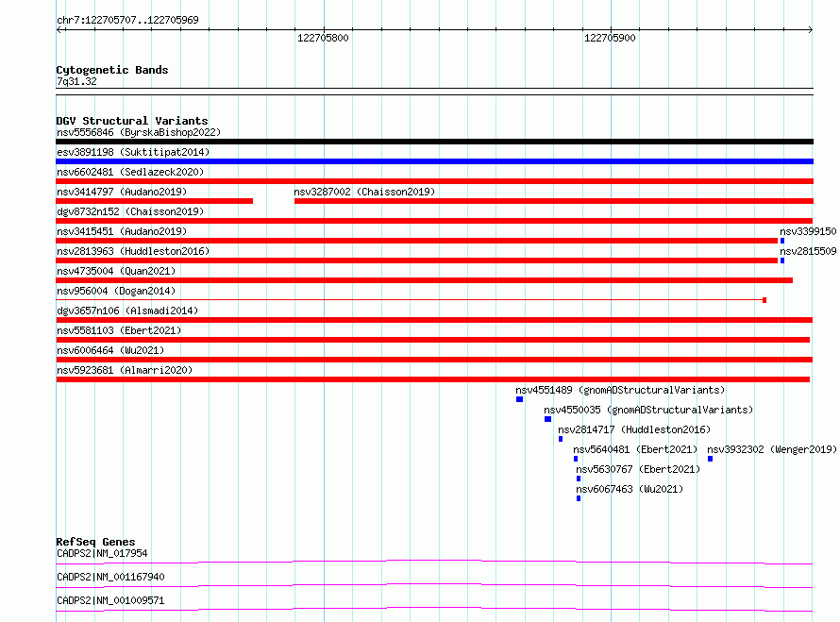840x622 pixels.
Task: Select the nsv3399150 blue marker at right
Action: click(782, 241)
